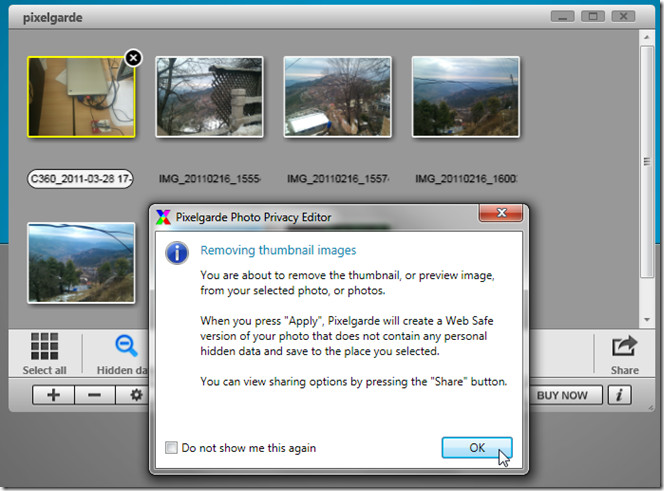Image resolution: width=664 pixels, height=491 pixels.
Task: Check "Do not show me this again"
Action: coord(171,448)
